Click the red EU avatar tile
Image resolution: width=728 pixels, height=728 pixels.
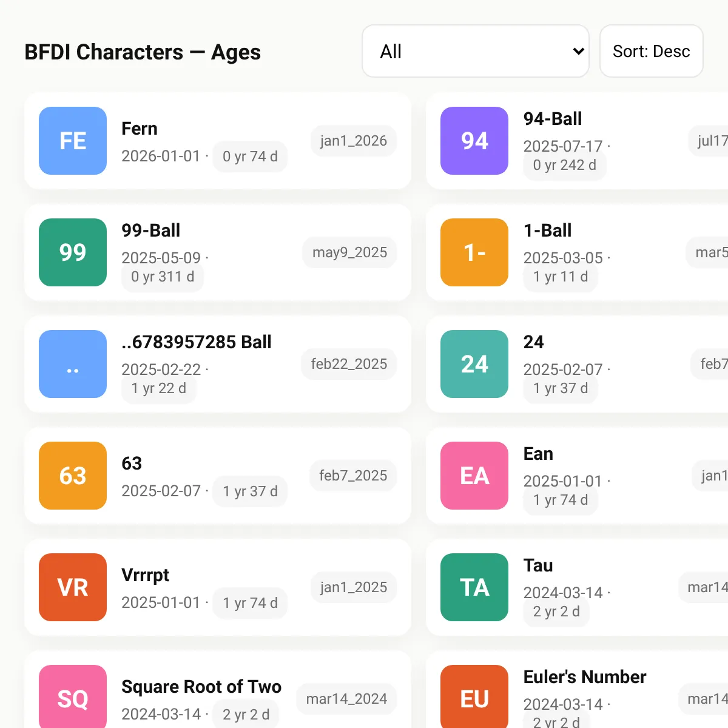coord(474,696)
